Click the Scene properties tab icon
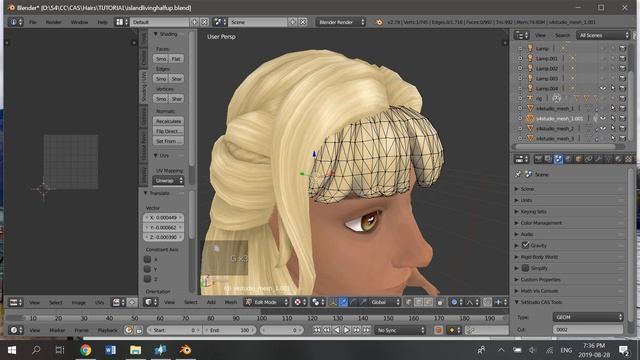 coord(558,159)
